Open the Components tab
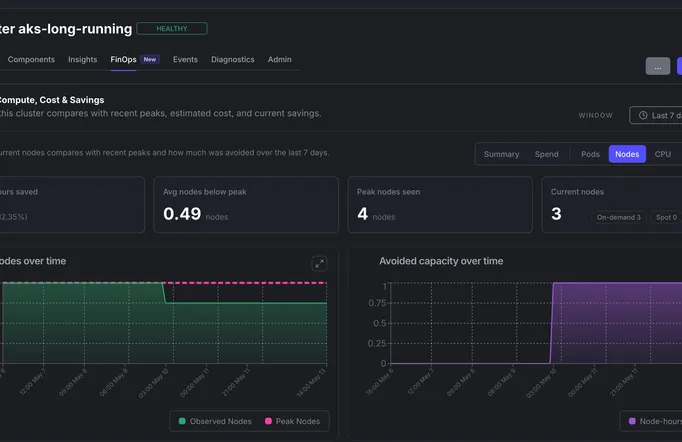 click(x=31, y=60)
